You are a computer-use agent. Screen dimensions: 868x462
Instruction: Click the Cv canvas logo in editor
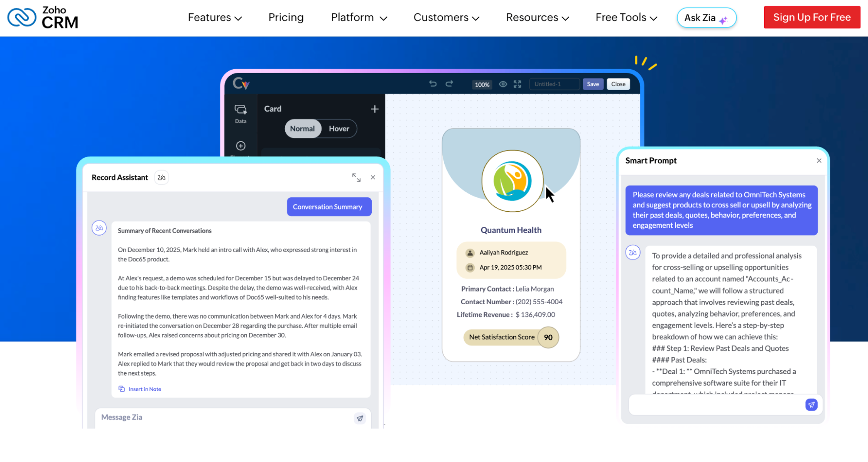(x=241, y=83)
